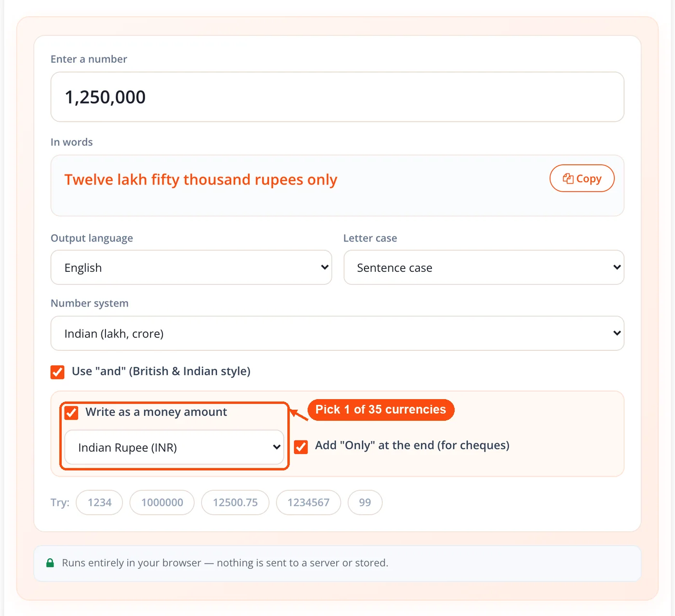Select the 12500.75 example number
This screenshot has width=675, height=616.
[235, 503]
